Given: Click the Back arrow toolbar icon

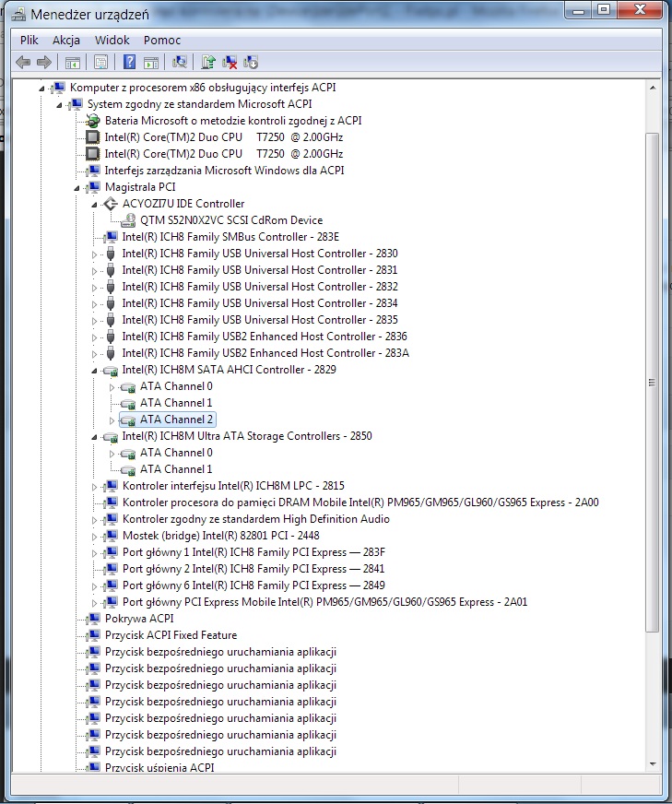Looking at the screenshot, I should point(23,63).
